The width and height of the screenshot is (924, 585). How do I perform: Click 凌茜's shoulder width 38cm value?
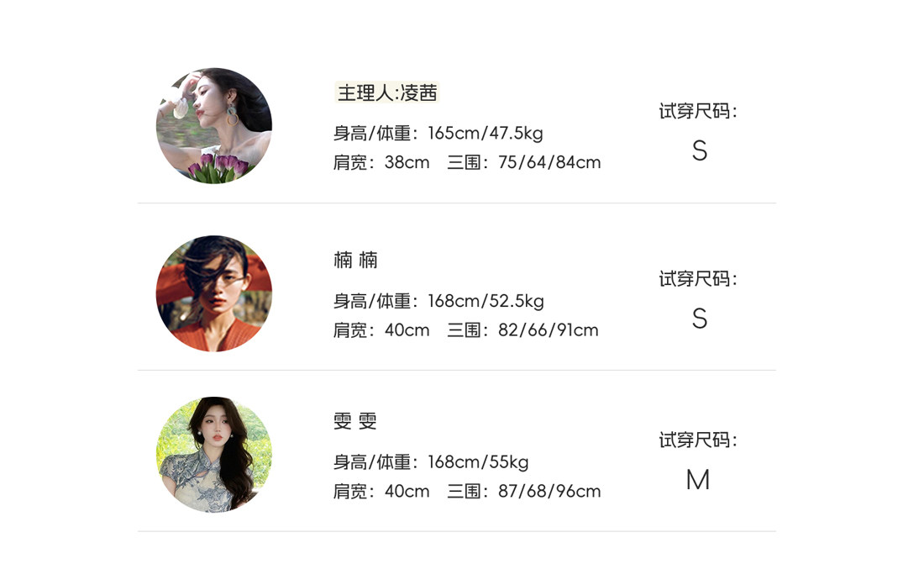[407, 162]
